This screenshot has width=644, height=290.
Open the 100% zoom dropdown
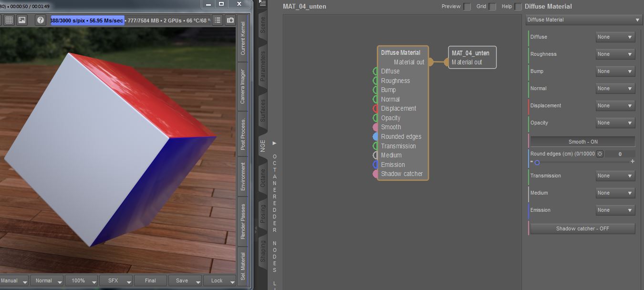(x=81, y=280)
